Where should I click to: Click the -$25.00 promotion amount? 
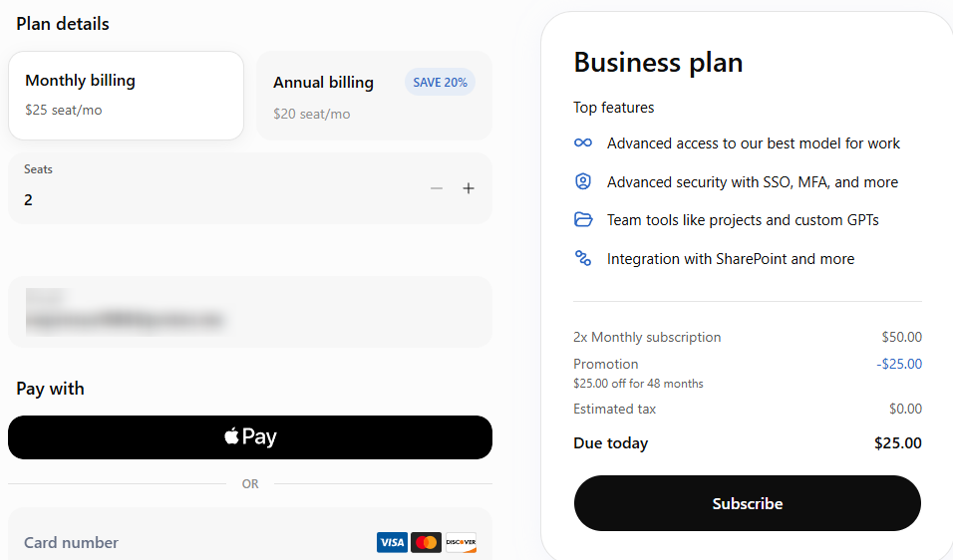click(899, 364)
